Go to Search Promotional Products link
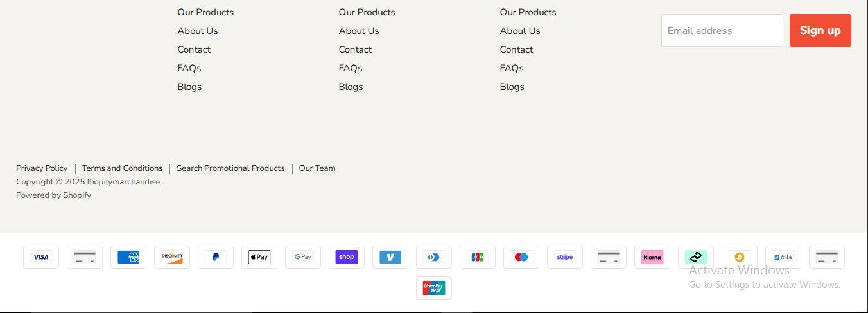This screenshot has height=313, width=868. click(x=230, y=168)
